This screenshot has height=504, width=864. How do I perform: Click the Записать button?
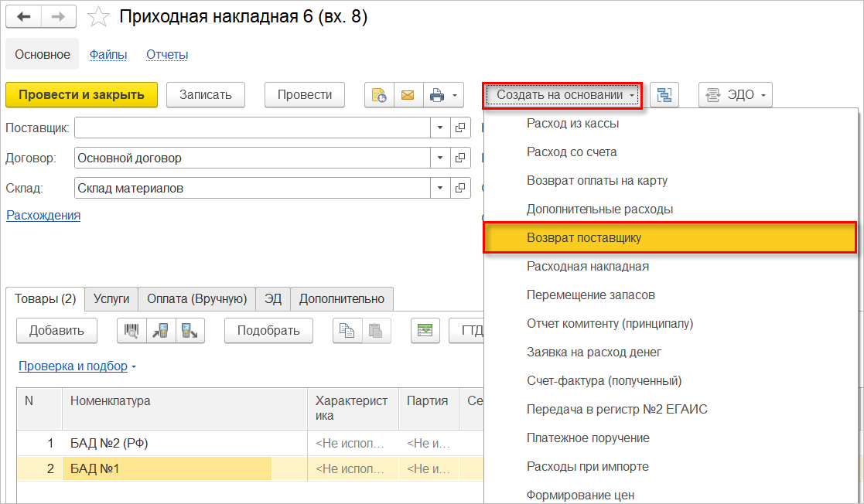[x=206, y=95]
